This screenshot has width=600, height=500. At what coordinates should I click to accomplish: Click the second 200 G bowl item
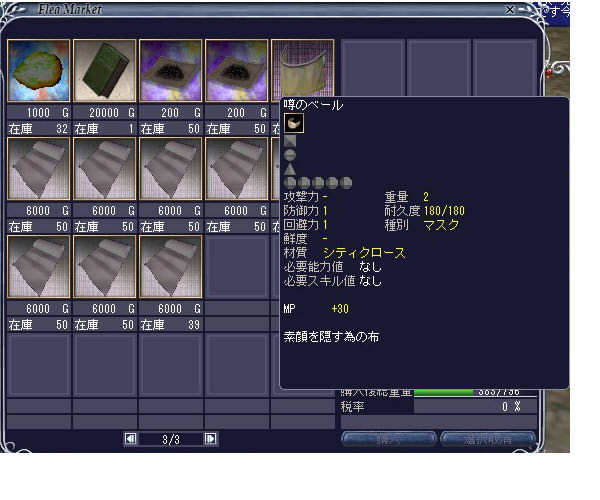point(237,72)
